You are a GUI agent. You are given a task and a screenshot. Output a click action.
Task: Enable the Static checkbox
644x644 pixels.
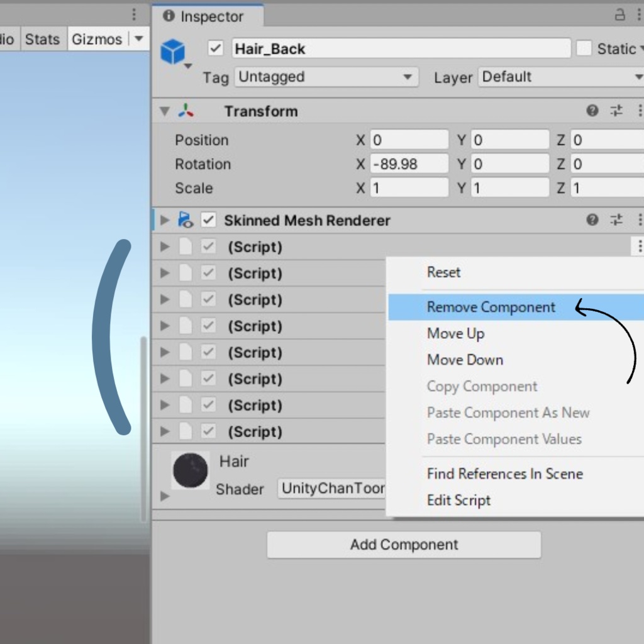[584, 48]
